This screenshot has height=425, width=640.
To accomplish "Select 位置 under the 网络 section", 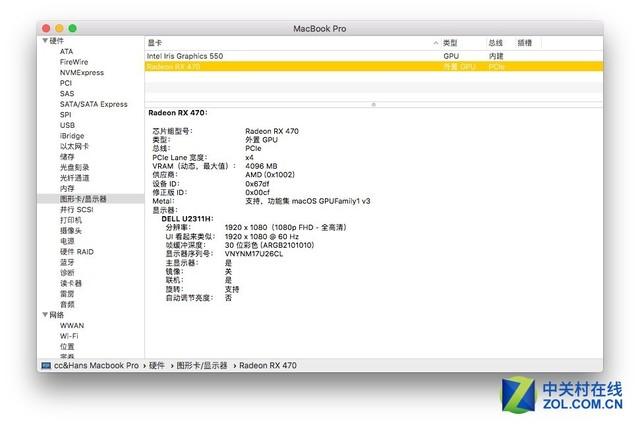I will point(67,347).
